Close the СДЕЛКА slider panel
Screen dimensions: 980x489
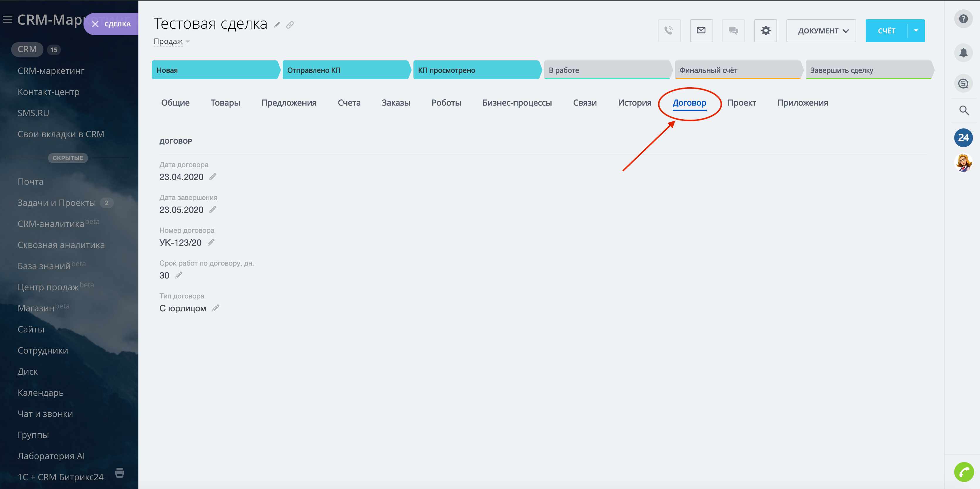coord(95,24)
